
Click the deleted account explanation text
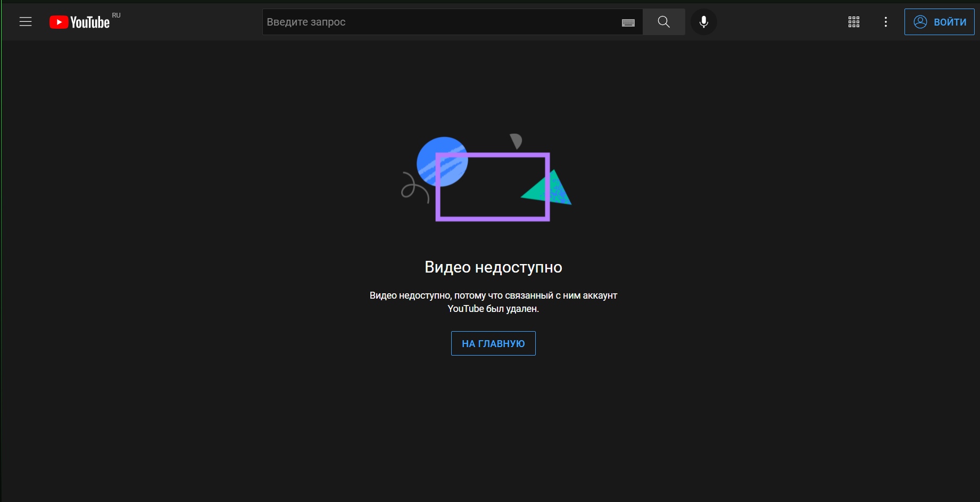click(493, 302)
